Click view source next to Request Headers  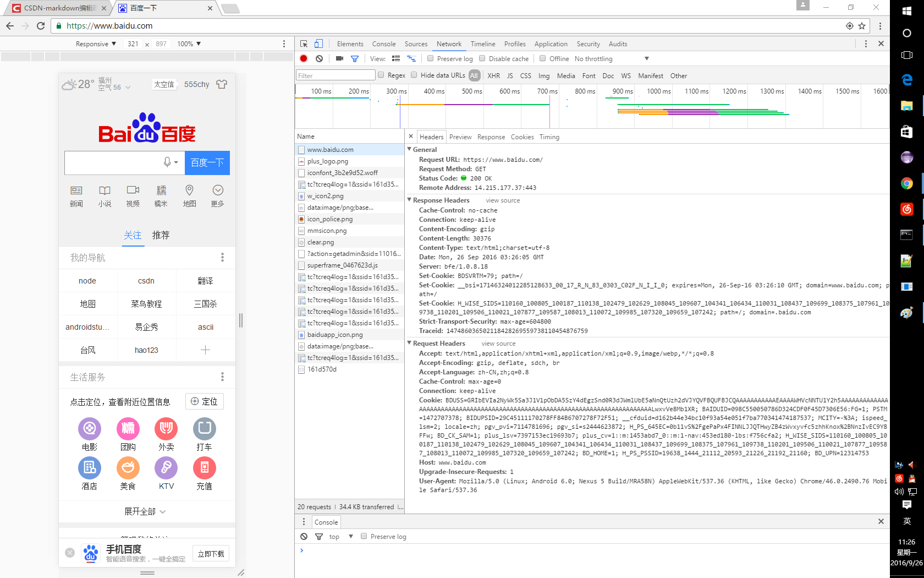click(x=498, y=343)
